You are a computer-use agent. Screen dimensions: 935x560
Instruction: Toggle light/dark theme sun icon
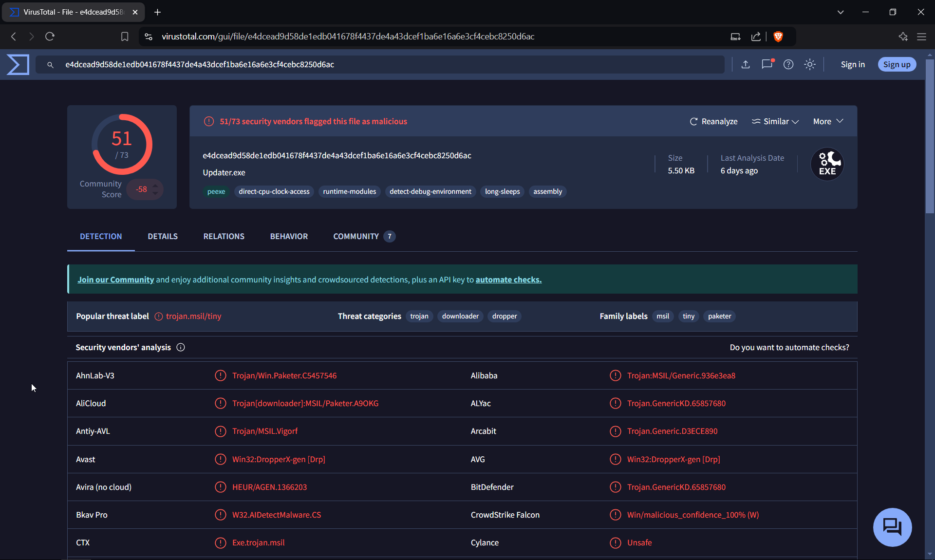[810, 64]
